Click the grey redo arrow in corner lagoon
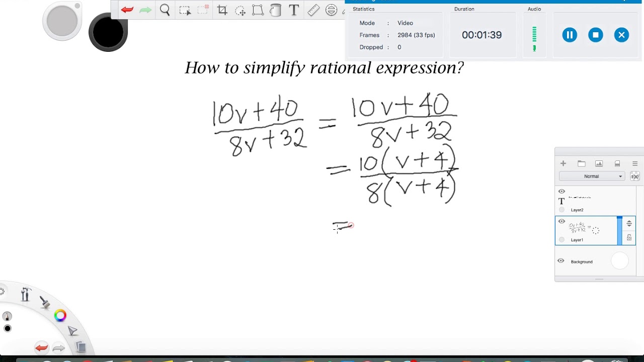 point(59,348)
